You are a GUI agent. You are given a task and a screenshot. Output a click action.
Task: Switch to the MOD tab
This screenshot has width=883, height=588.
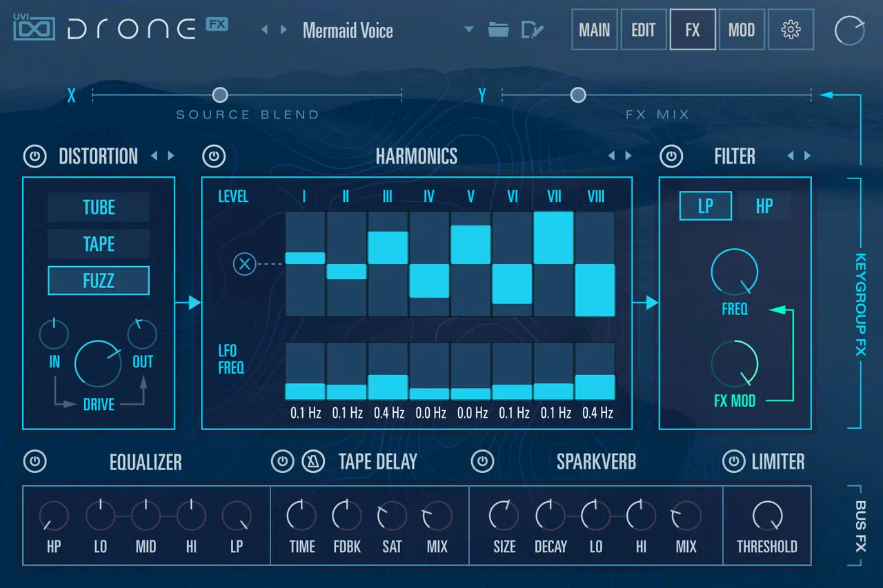point(742,30)
